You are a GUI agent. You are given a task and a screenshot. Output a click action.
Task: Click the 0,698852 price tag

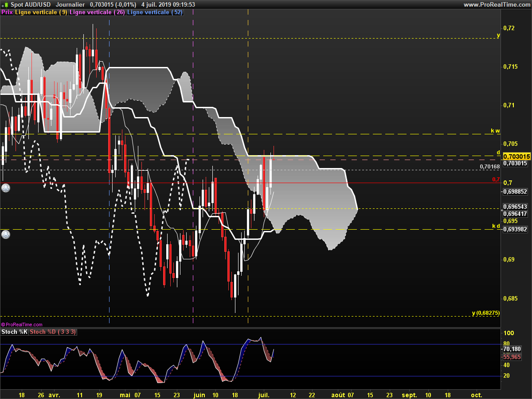(x=515, y=192)
